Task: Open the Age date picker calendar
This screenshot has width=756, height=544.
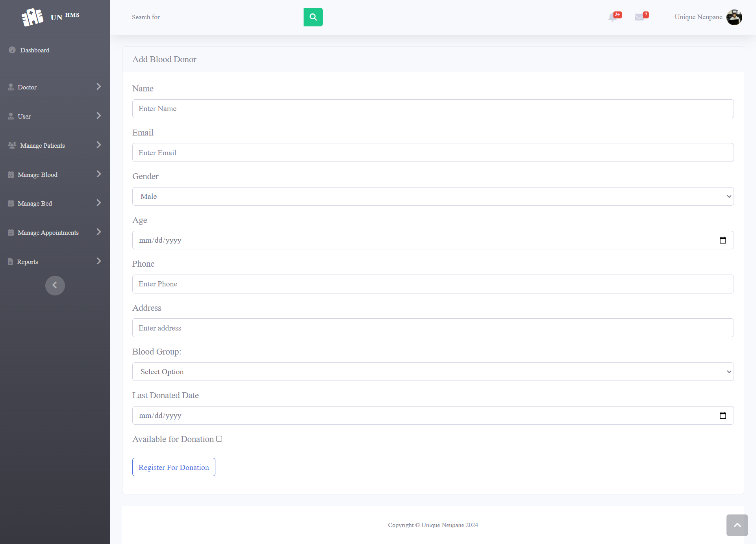Action: pyautogui.click(x=723, y=240)
